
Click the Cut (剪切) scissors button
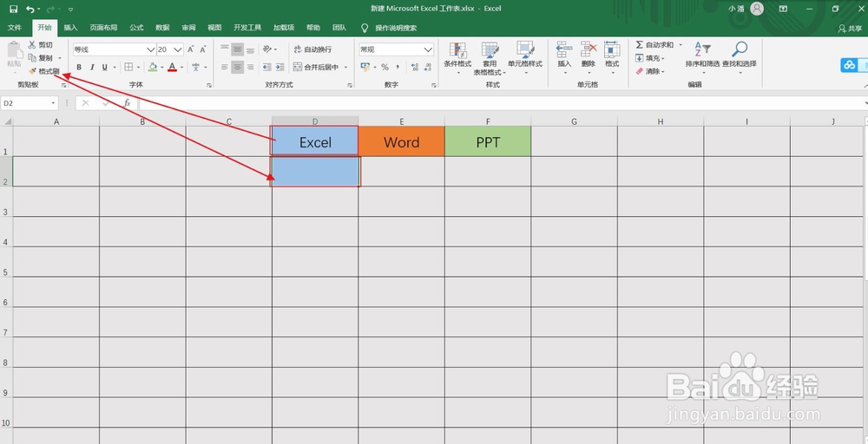(41, 45)
